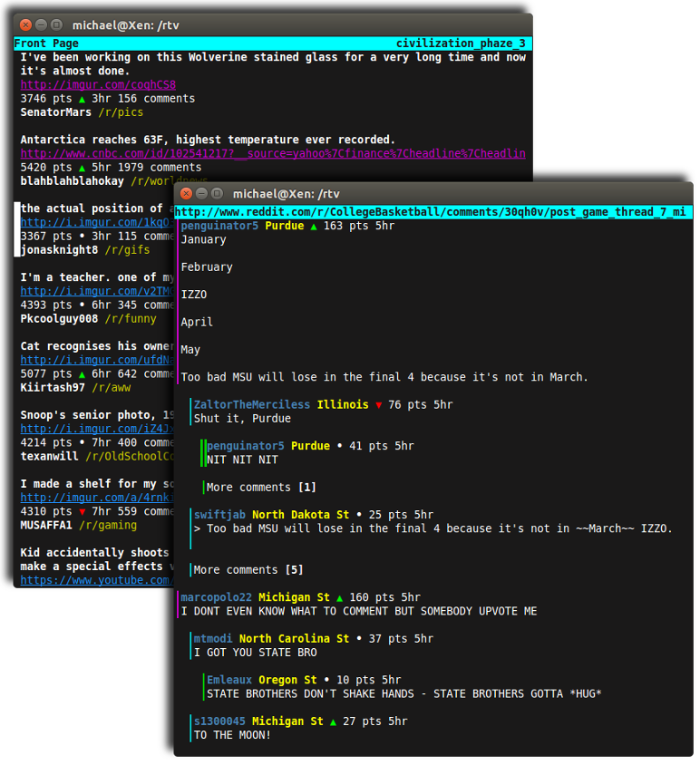The image size is (700, 765).
Task: Click the marcopolo22 commenter name
Action: click(x=216, y=597)
